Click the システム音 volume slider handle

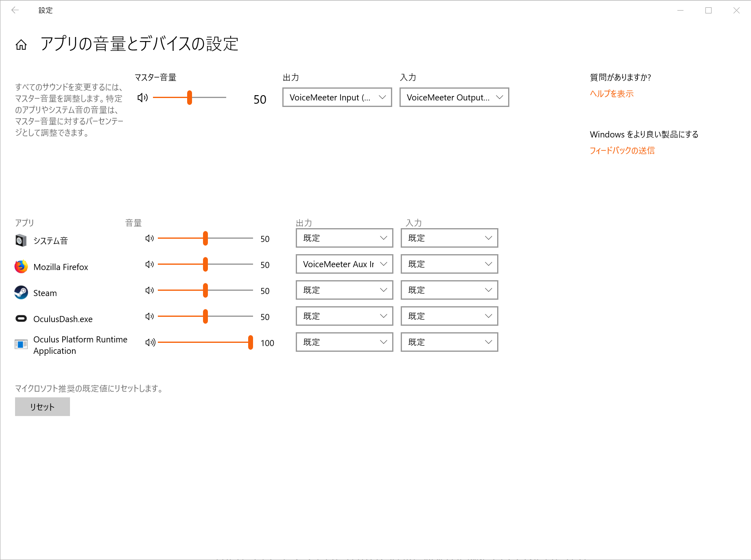pos(205,238)
